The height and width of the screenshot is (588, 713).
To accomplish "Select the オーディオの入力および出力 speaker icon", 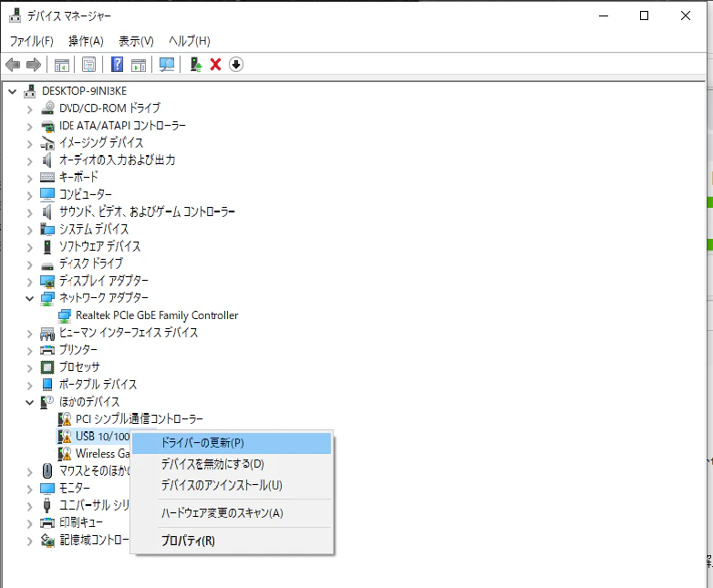I will click(x=46, y=160).
